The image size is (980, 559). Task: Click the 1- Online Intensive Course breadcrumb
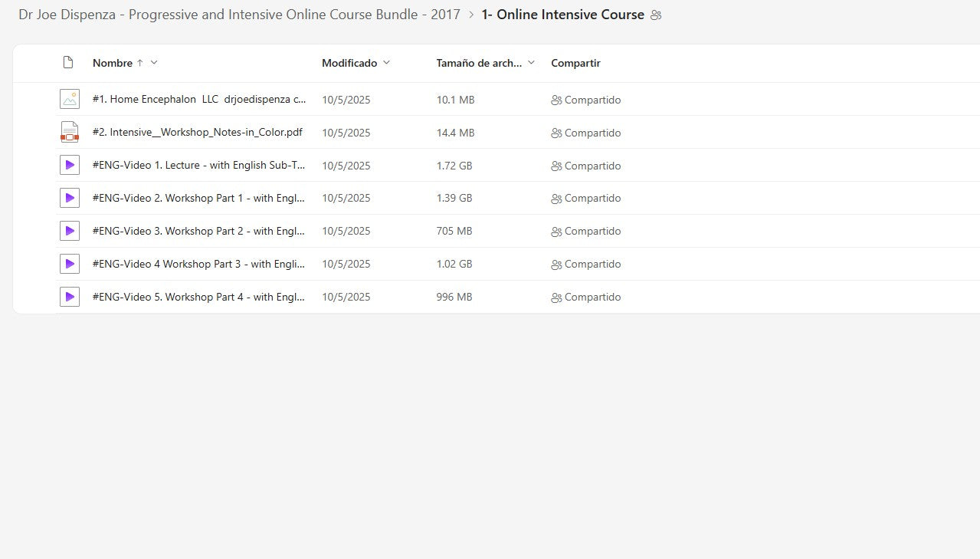562,15
